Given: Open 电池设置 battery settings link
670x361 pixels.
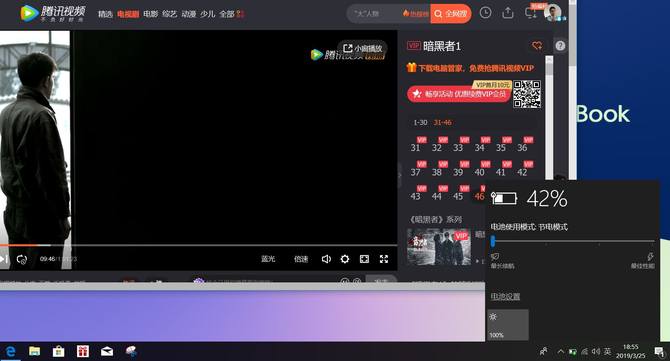Looking at the screenshot, I should pyautogui.click(x=505, y=296).
